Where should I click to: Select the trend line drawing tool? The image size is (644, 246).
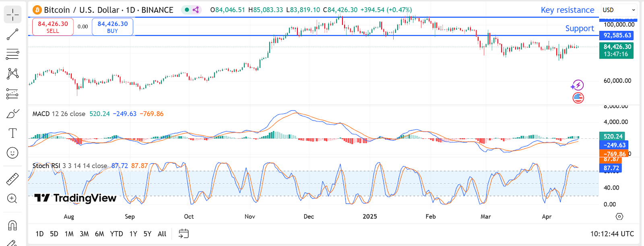click(x=12, y=35)
